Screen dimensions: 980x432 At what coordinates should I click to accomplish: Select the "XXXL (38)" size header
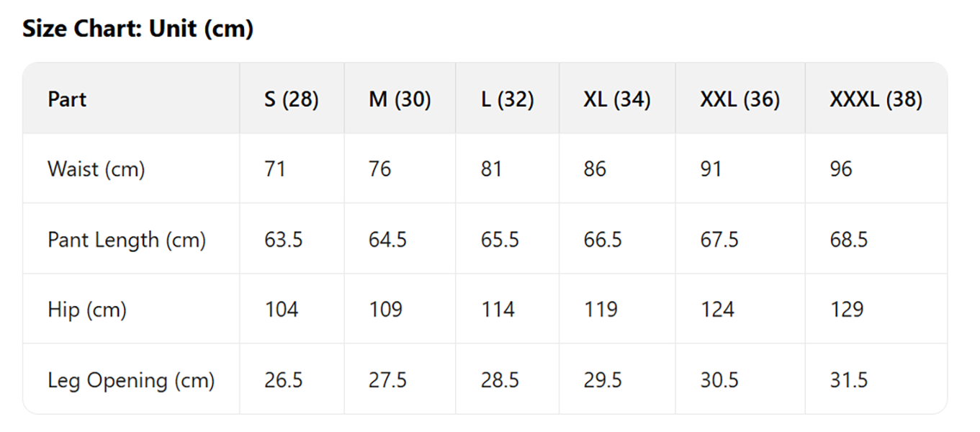pos(876,99)
